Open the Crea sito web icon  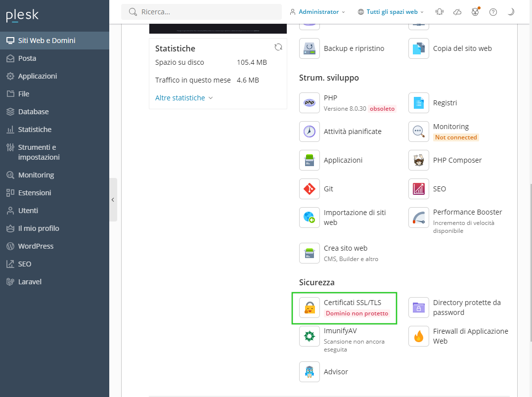310,253
